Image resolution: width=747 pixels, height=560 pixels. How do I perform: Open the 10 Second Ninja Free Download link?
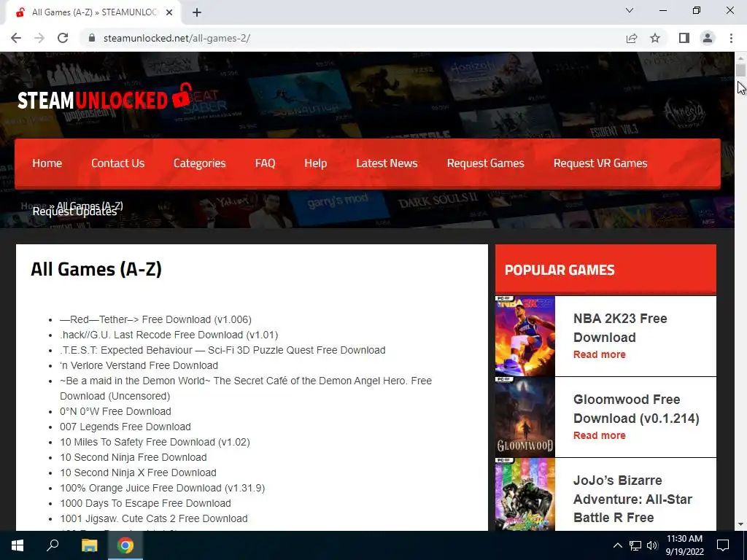tap(133, 457)
